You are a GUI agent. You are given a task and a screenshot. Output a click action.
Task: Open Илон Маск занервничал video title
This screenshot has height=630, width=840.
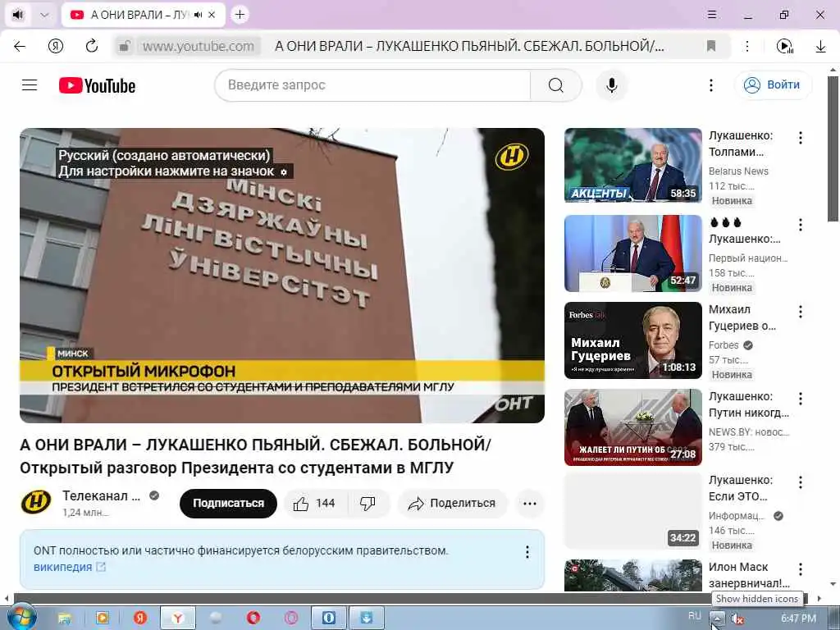click(749, 575)
